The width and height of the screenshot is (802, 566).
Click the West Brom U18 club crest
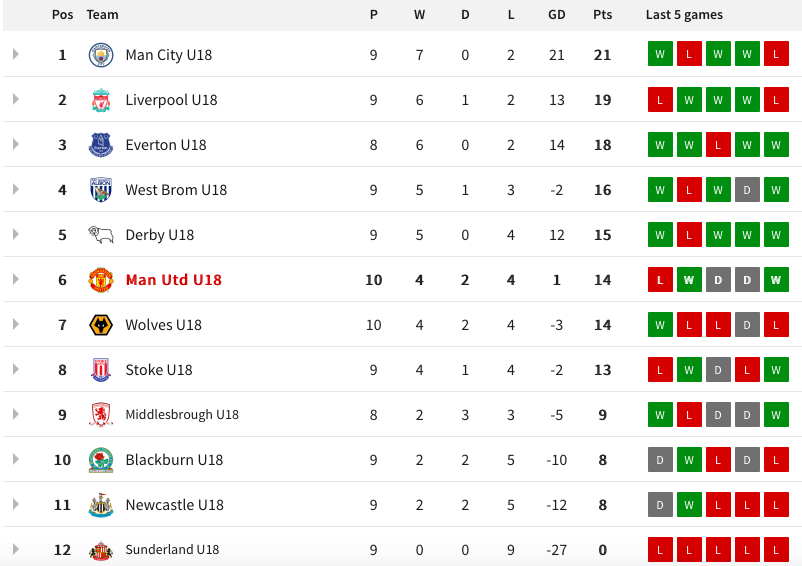101,190
